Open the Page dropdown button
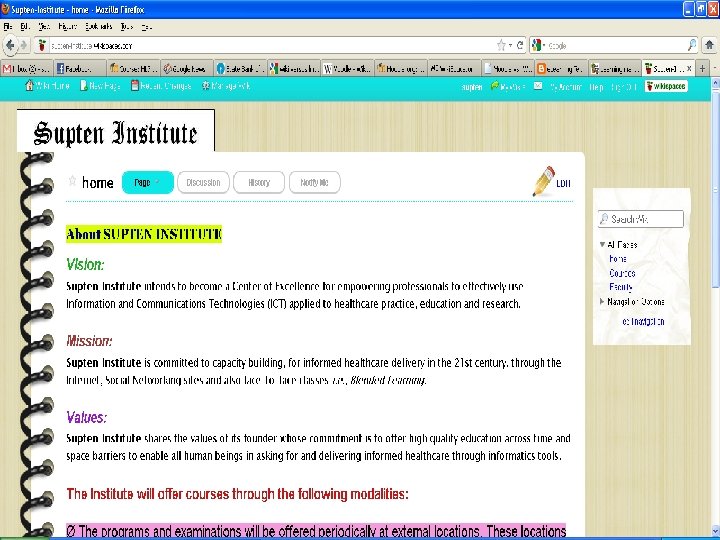 tap(148, 182)
